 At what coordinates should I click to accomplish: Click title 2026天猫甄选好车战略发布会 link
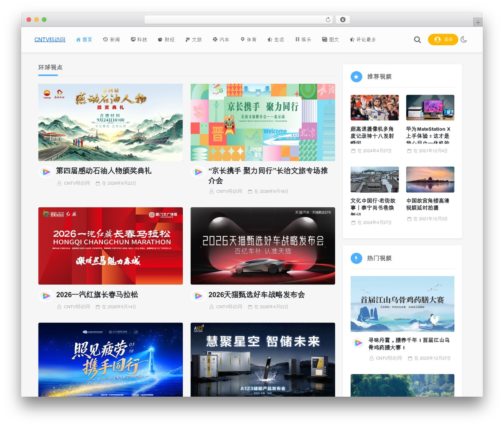click(256, 295)
